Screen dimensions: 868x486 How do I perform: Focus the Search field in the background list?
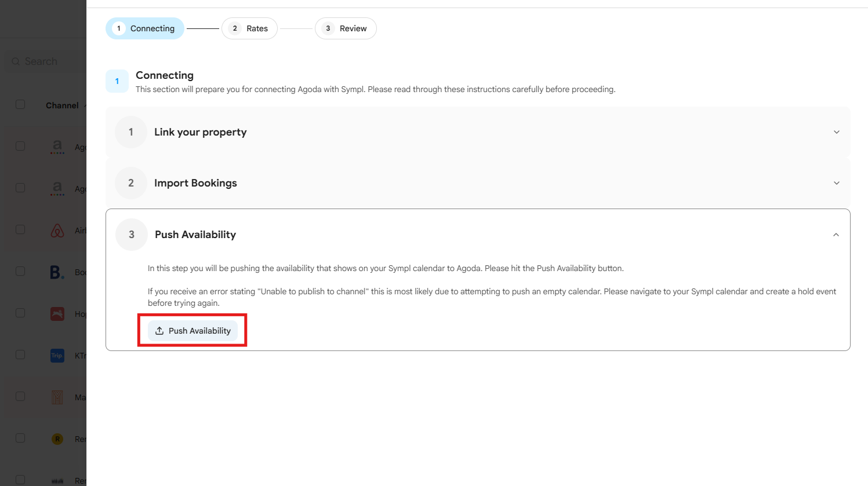46,61
